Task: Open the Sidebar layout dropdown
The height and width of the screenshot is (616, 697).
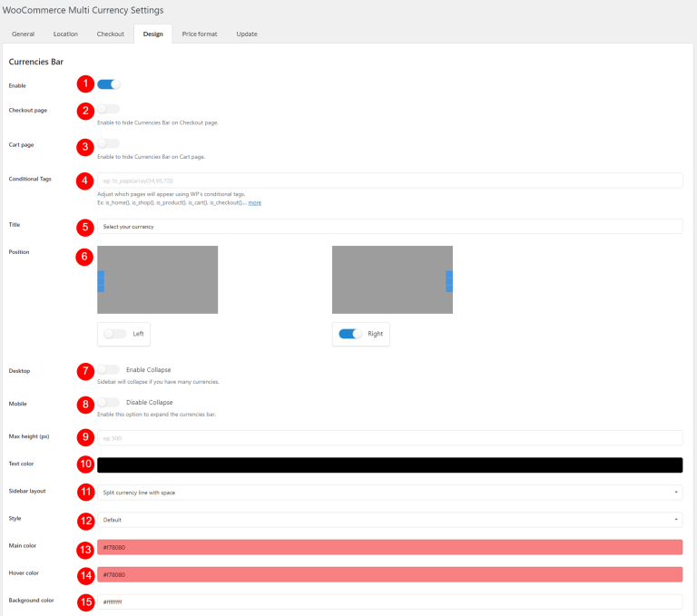Action: coord(389,492)
